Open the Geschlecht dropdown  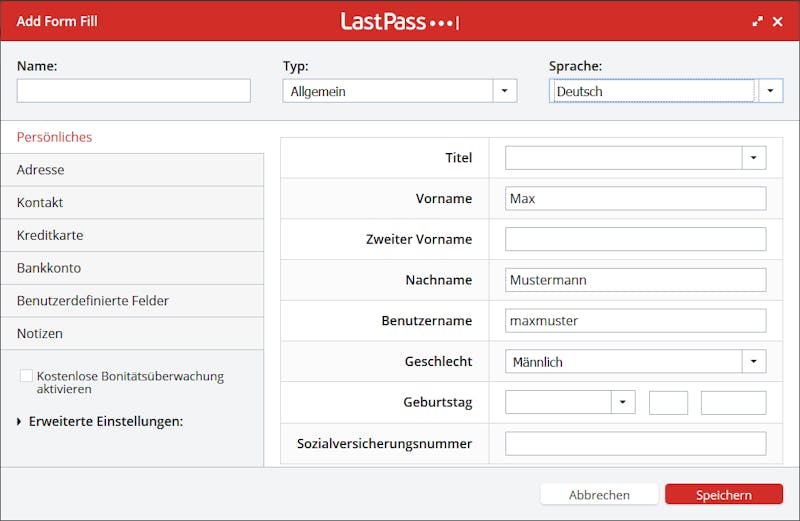click(754, 361)
